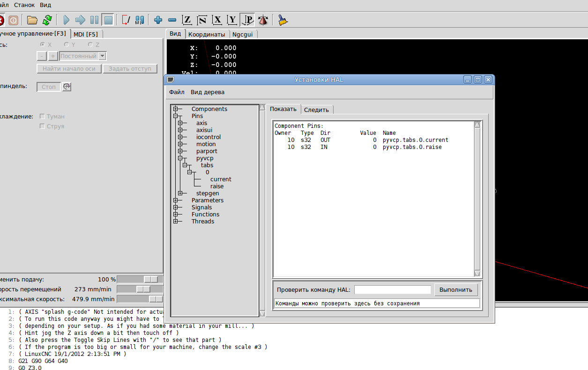Select the Z axis radio button

90,44
